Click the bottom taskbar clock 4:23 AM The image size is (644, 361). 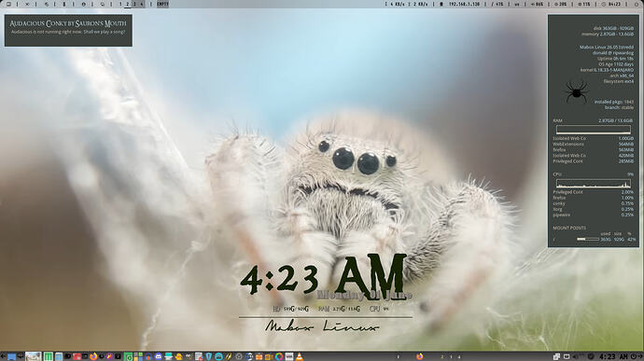[x=613, y=356]
